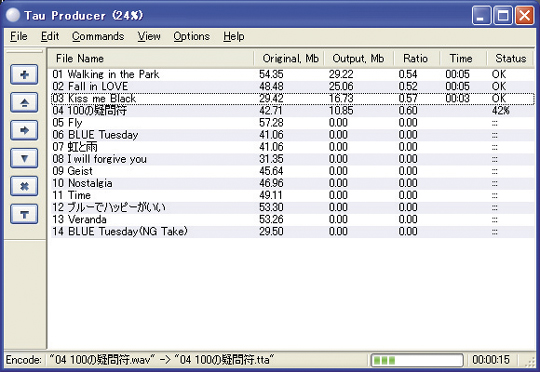Image resolution: width=540 pixels, height=372 pixels.
Task: Click the window resize grip in status bar
Action: [x=530, y=361]
